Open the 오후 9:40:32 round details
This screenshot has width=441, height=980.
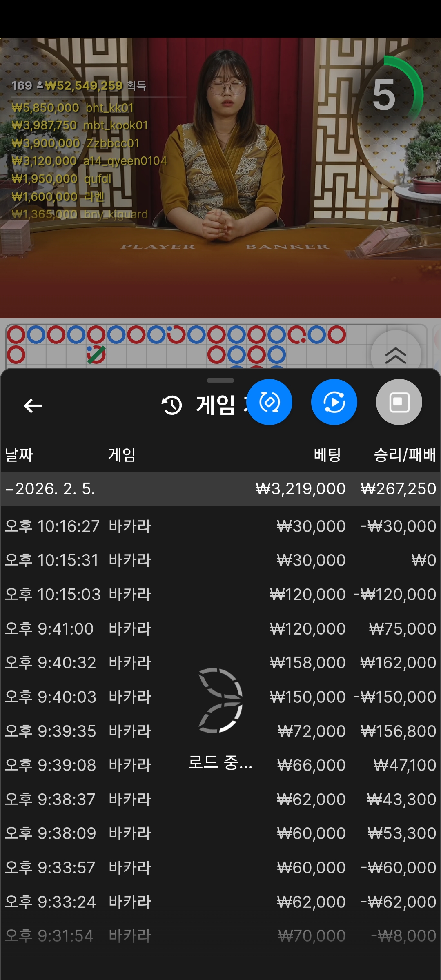tap(220, 663)
